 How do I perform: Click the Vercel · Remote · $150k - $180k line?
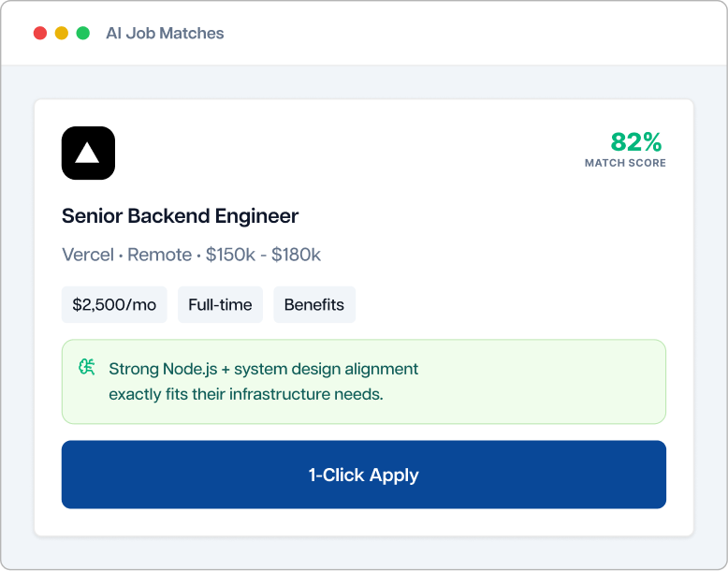coord(191,255)
